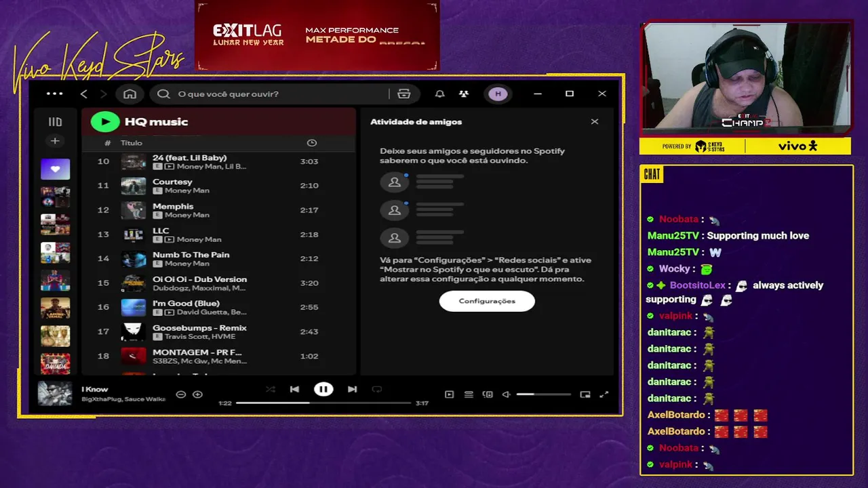Image resolution: width=868 pixels, height=488 pixels.
Task: Go back with the left arrow
Action: [x=84, y=94]
